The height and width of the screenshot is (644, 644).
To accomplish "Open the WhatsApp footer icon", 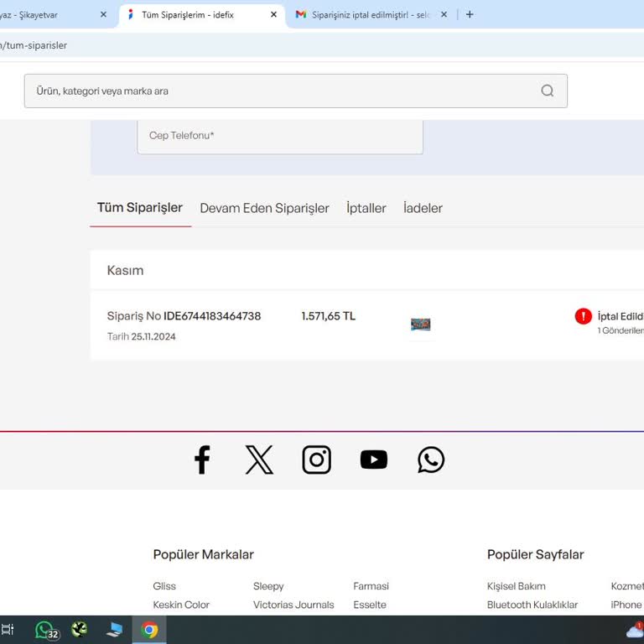I will click(x=431, y=460).
